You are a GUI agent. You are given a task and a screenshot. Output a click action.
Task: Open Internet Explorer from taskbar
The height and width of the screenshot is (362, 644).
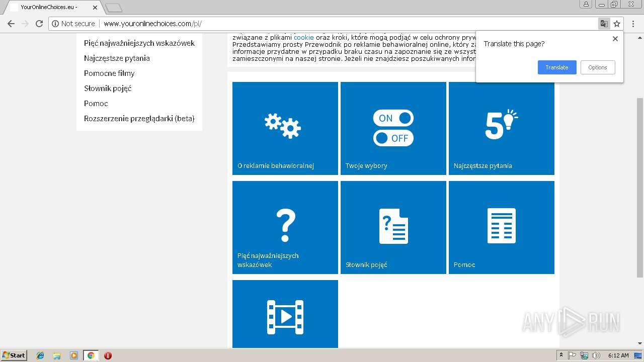[x=40, y=355]
